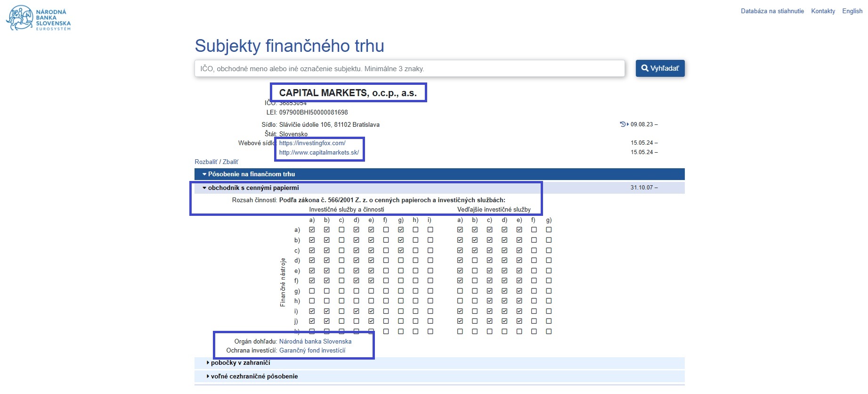Viewport: 868px width, 394px height.
Task: Open the Databáza na stiahnutie link
Action: [x=772, y=11]
